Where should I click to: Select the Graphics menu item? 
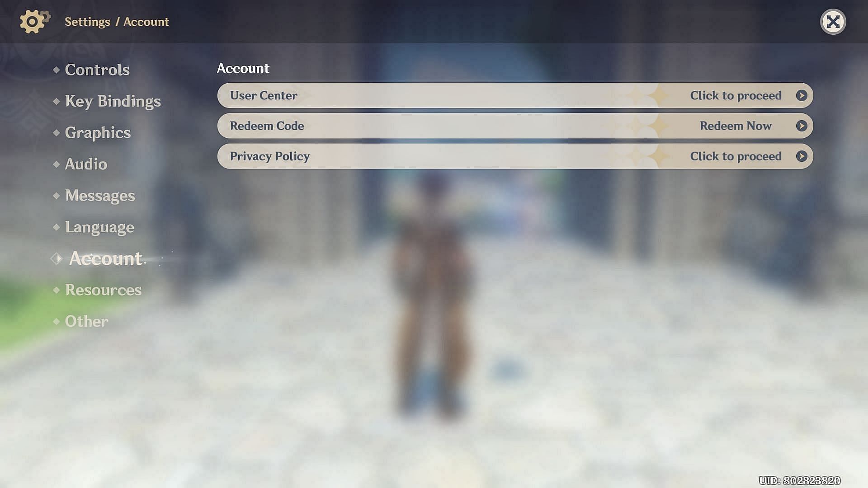[x=97, y=132]
